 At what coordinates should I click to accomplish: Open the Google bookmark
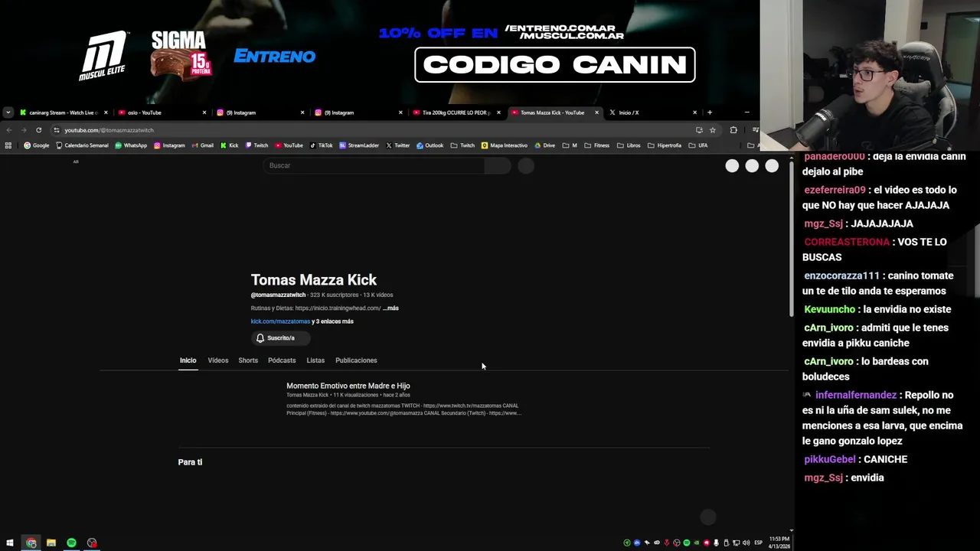(36, 145)
